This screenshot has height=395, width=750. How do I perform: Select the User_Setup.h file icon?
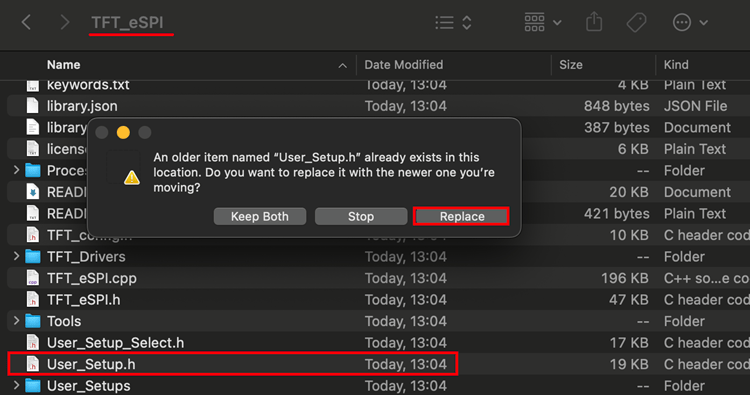[33, 364]
